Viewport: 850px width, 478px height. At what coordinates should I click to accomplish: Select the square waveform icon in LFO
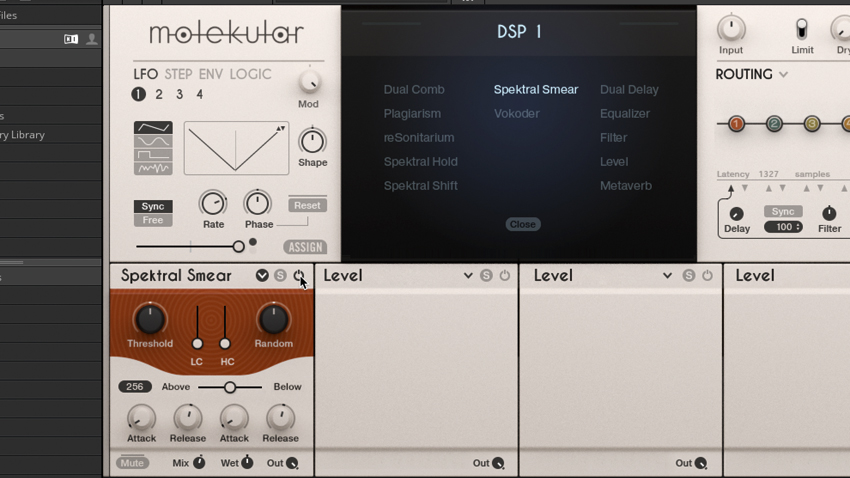153,155
